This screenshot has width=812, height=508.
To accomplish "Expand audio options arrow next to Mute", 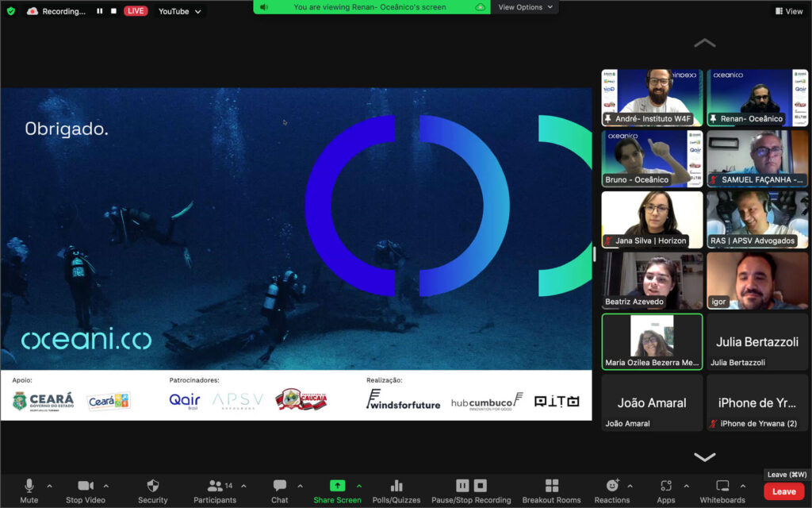I will 49,486.
